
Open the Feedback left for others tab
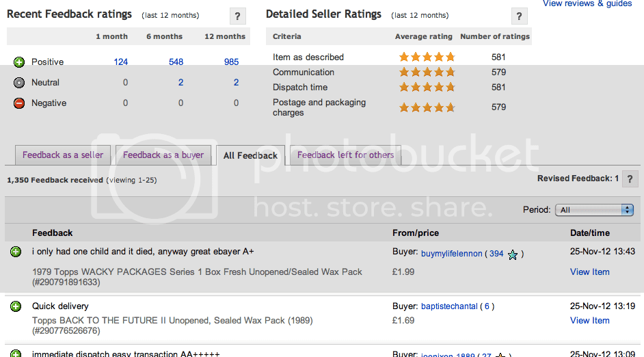pyautogui.click(x=345, y=155)
